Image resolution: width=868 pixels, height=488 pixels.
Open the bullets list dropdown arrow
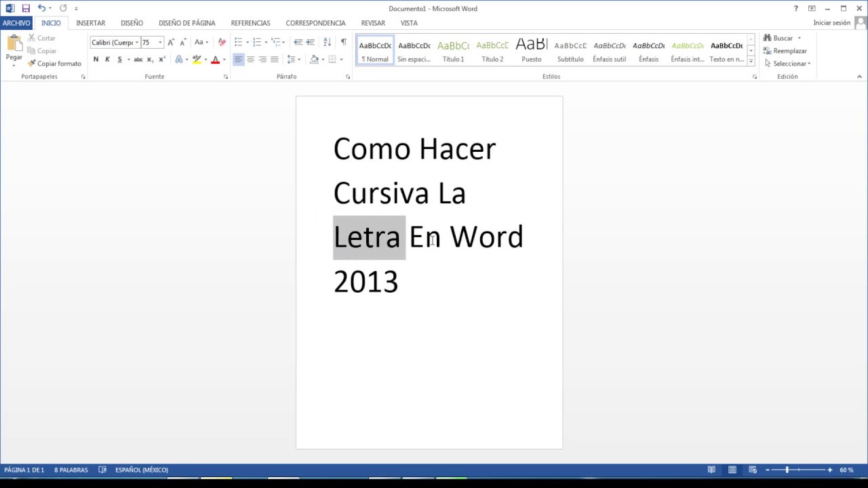(x=248, y=42)
